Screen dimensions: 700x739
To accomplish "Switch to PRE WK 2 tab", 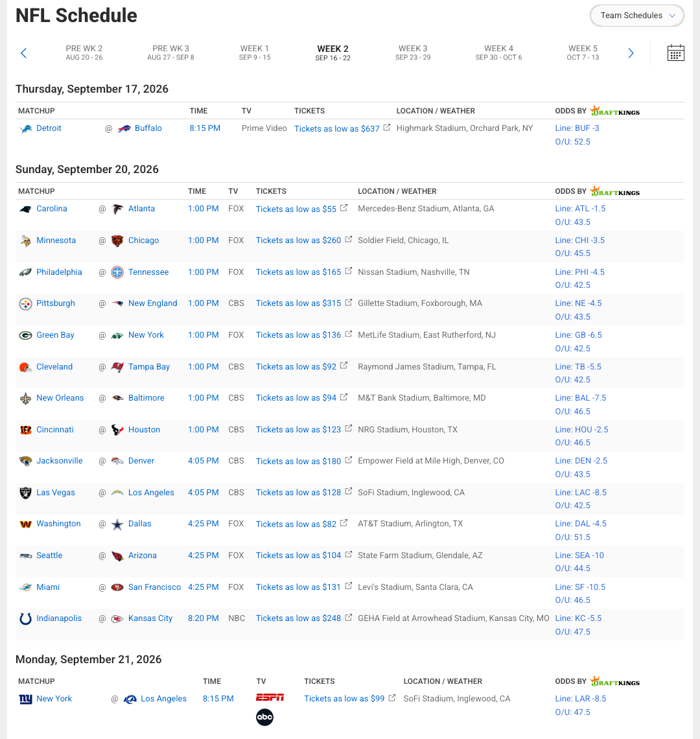I will (84, 53).
